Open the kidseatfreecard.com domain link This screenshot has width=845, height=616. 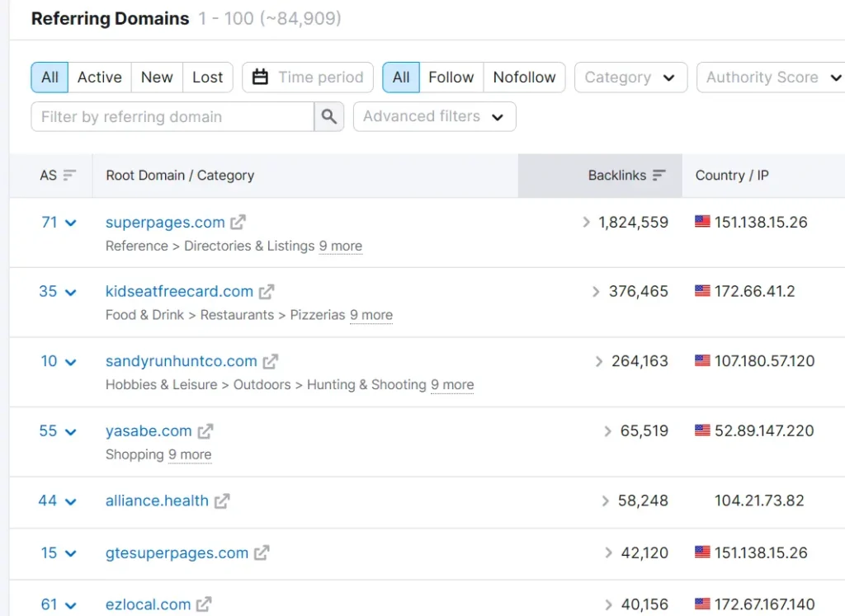tap(179, 291)
